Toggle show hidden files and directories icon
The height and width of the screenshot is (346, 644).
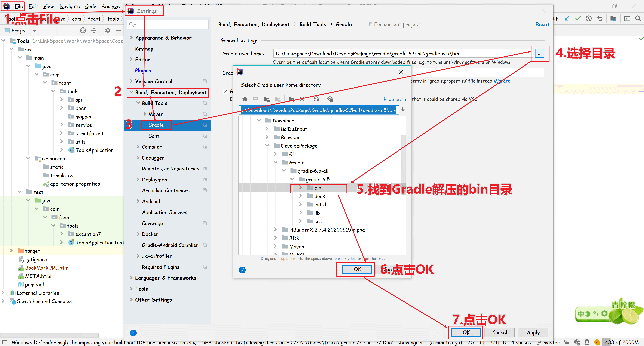pyautogui.click(x=330, y=99)
